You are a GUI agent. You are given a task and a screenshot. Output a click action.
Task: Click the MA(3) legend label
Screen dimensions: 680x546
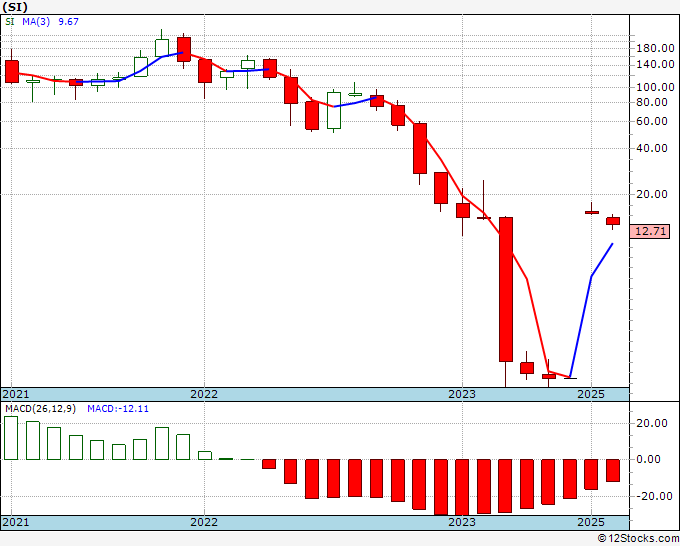(x=36, y=21)
